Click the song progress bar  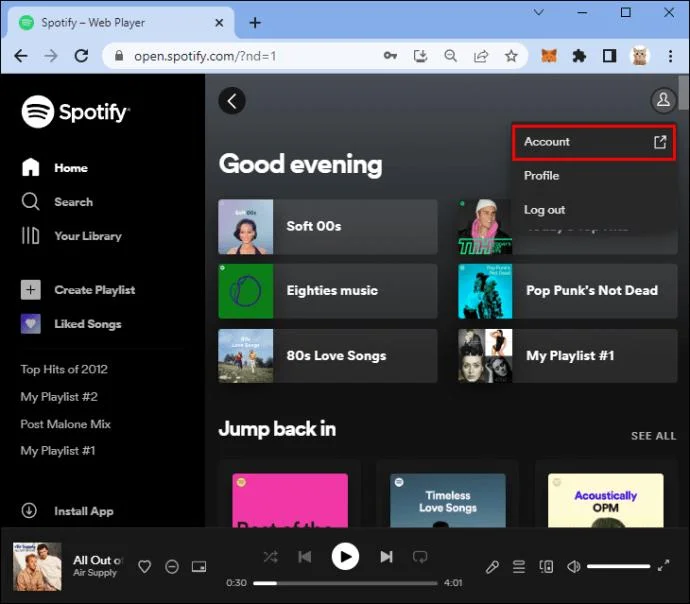[x=345, y=583]
